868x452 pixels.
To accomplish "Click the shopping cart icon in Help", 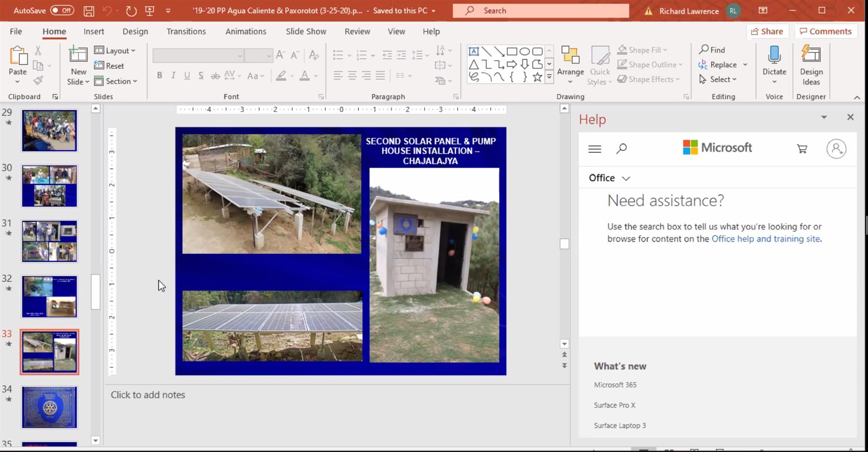I will click(802, 149).
